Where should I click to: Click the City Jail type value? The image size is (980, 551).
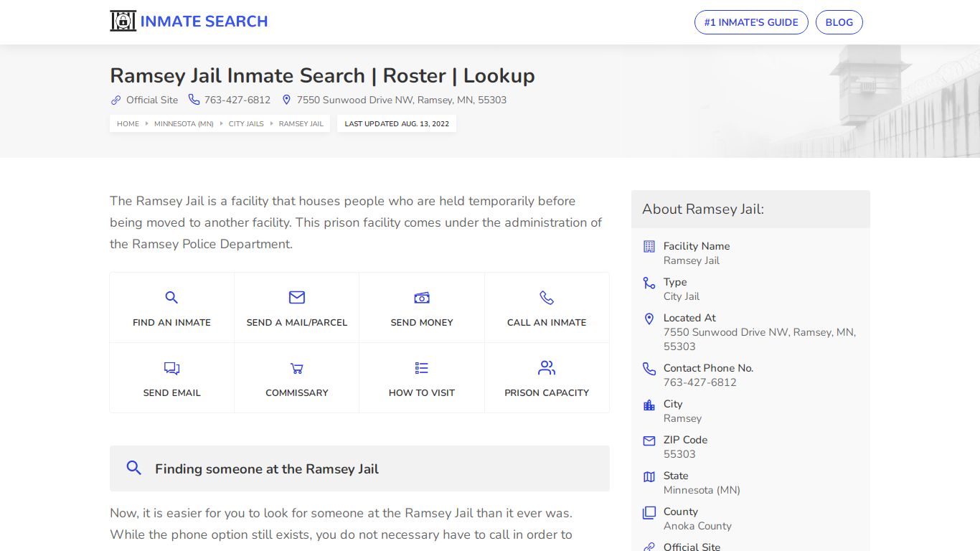point(682,296)
